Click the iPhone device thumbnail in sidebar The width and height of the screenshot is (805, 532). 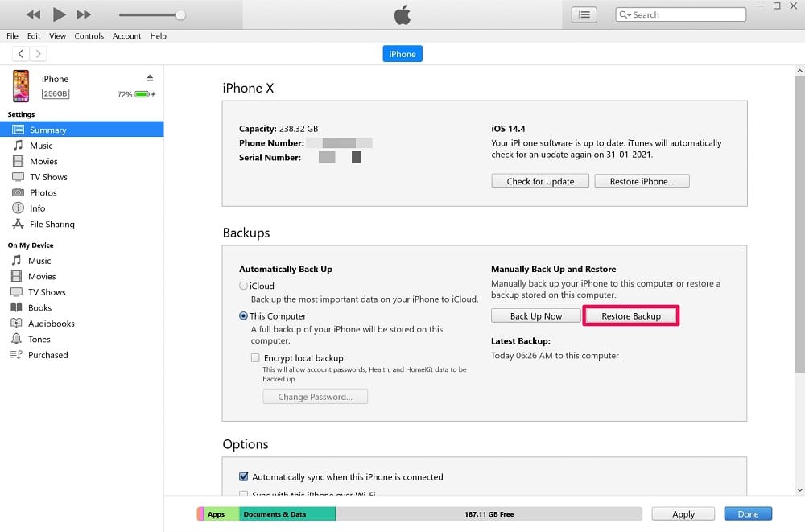tap(21, 86)
